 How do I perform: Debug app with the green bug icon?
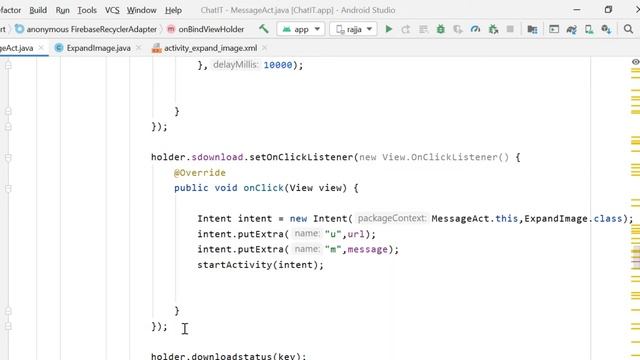pyautogui.click(x=440, y=29)
